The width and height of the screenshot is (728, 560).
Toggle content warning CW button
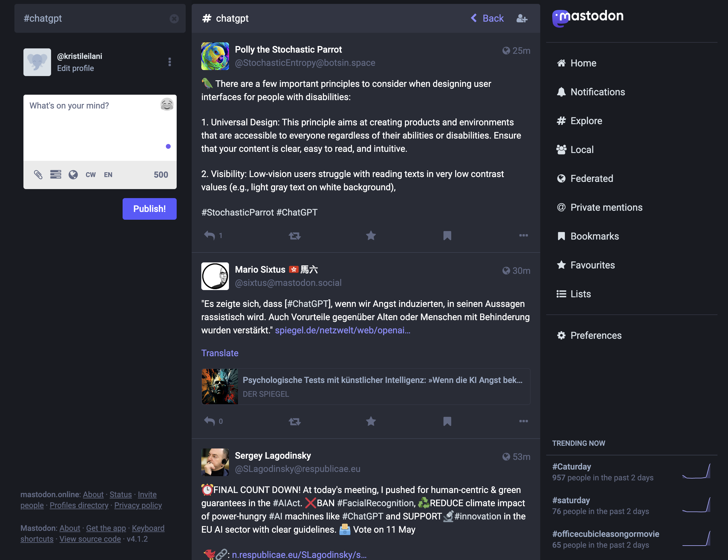90,174
